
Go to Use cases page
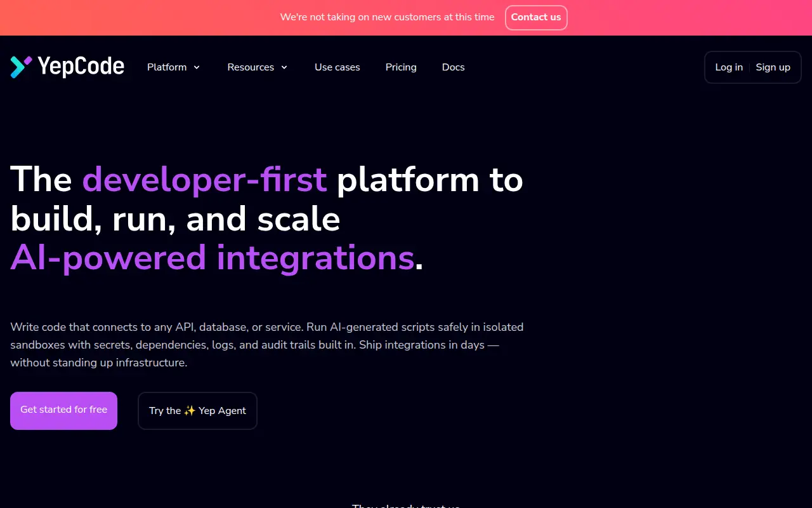coord(337,67)
